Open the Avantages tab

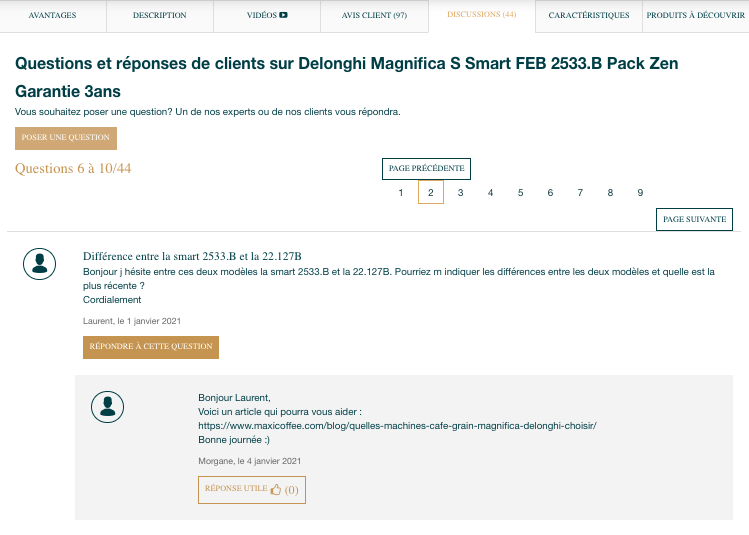point(52,16)
